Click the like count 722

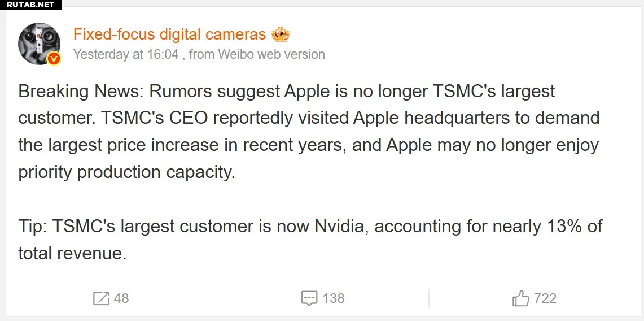[x=545, y=298]
